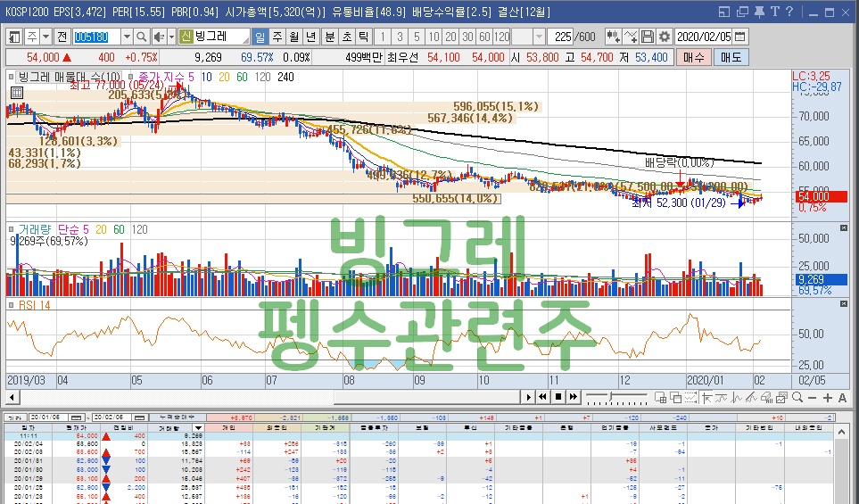Switch to monthly (월) chart period
The image size is (859, 504).
[x=294, y=37]
